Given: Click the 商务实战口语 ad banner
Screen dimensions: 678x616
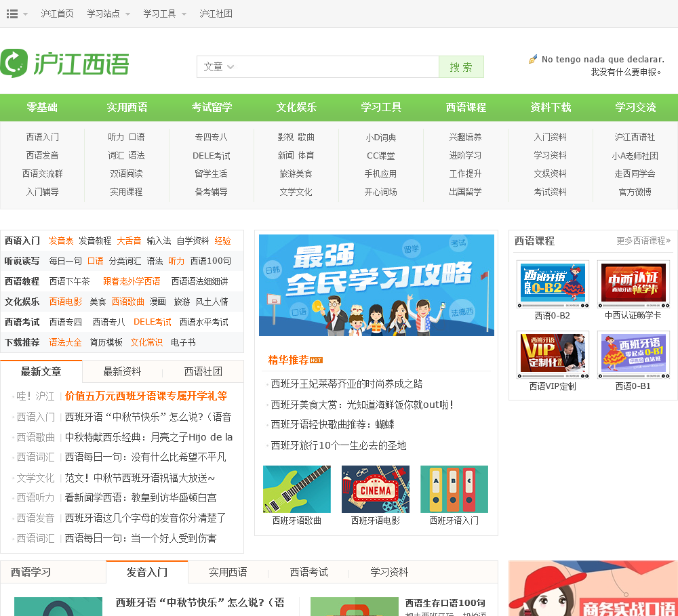Looking at the screenshot, I should point(593,588).
